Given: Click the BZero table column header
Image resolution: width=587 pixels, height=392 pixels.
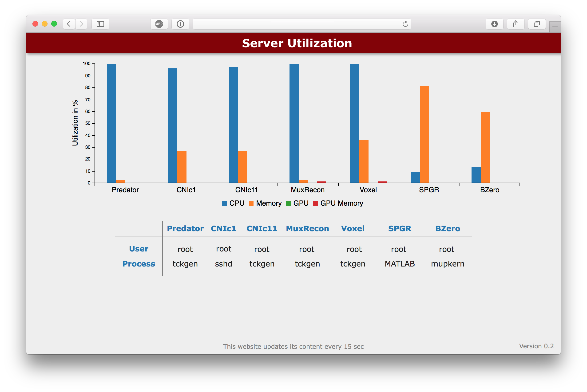Looking at the screenshot, I should tap(448, 228).
